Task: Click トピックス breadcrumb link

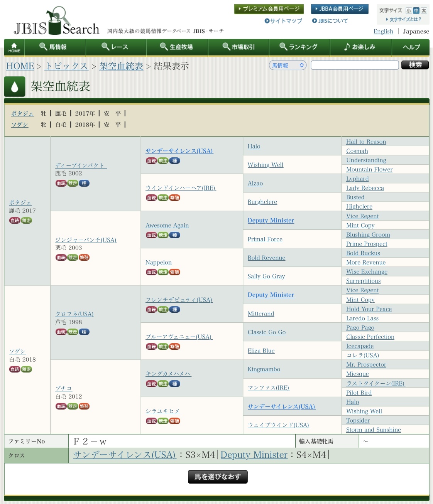Action: 67,66
